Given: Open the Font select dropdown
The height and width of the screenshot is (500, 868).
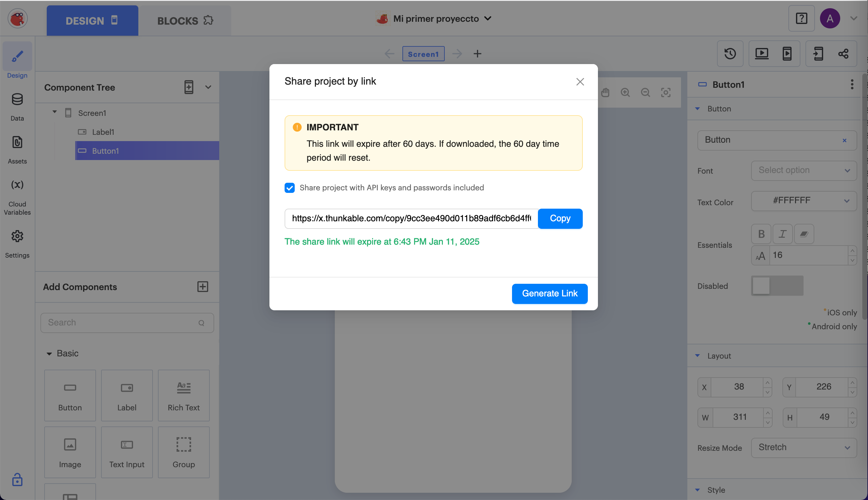Looking at the screenshot, I should point(804,170).
